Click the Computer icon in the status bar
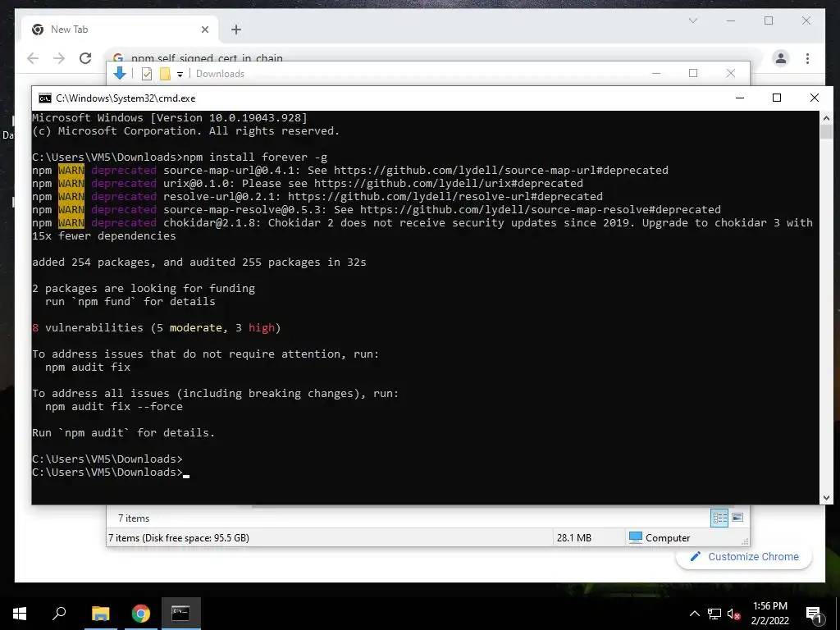Viewport: 840px width, 630px height. point(636,537)
